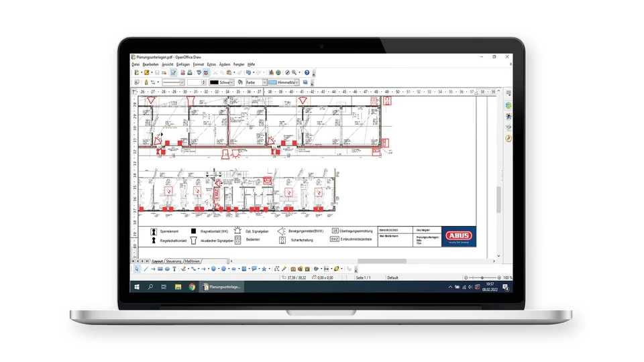Viewport: 644px width, 362px height.
Task: Select the Text tool in drawing toolbar
Action: coord(174,269)
